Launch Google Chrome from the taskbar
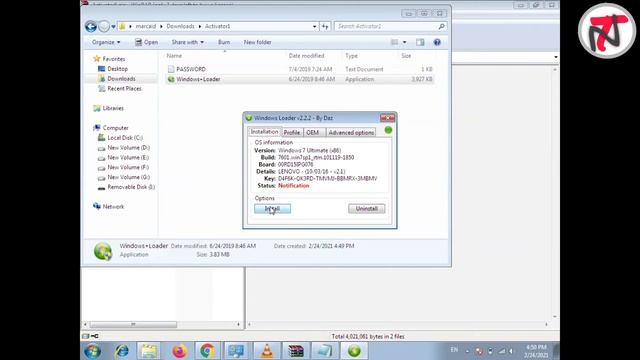Viewport: 640px width, 360px height. pos(208,351)
